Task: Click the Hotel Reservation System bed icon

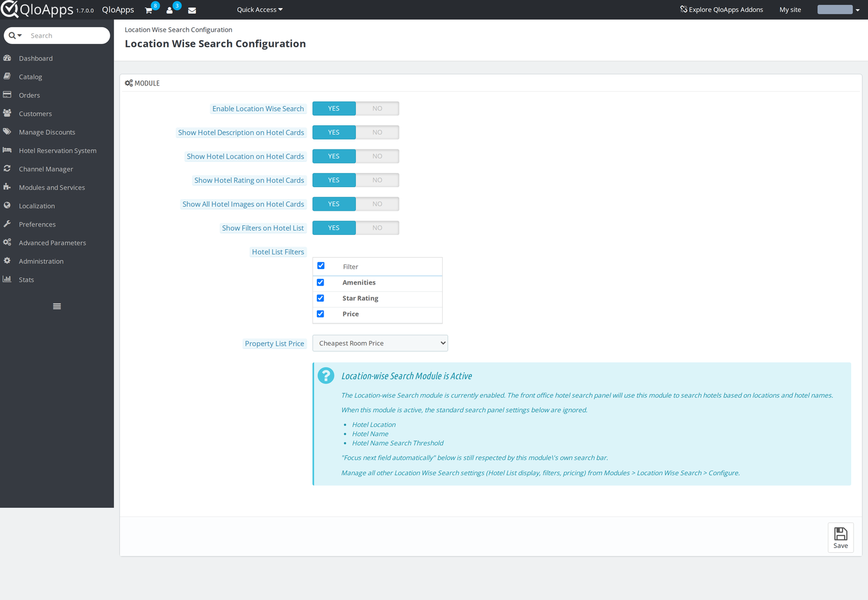Action: pos(7,150)
